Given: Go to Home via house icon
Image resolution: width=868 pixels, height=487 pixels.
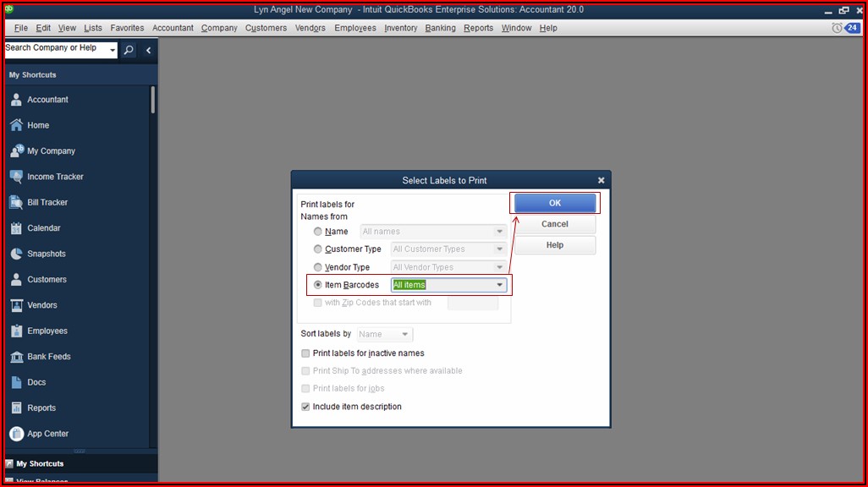Looking at the screenshot, I should [x=17, y=125].
